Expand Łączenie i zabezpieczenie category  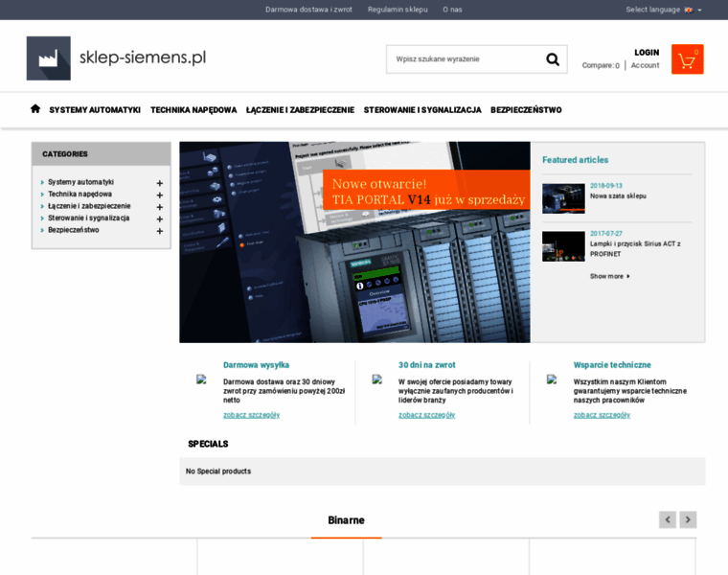point(160,207)
